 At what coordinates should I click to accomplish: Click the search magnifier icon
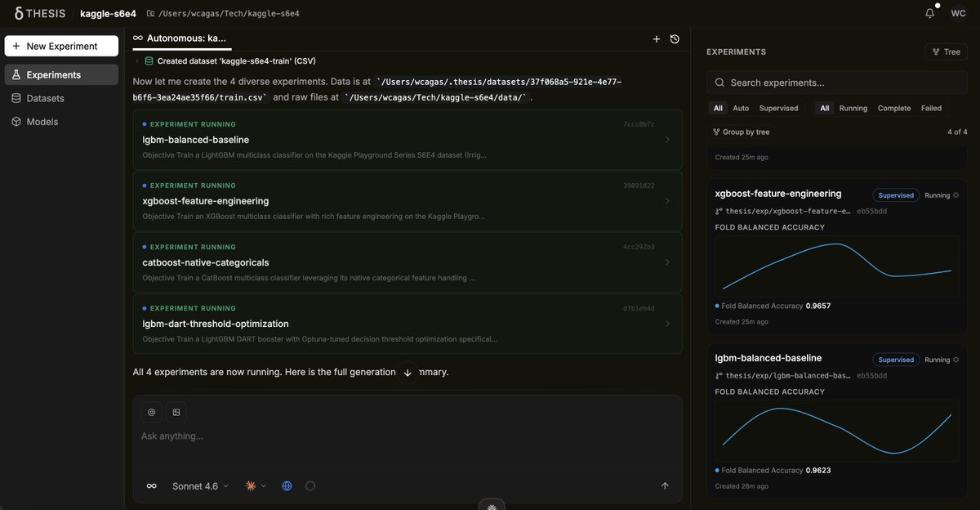(719, 83)
